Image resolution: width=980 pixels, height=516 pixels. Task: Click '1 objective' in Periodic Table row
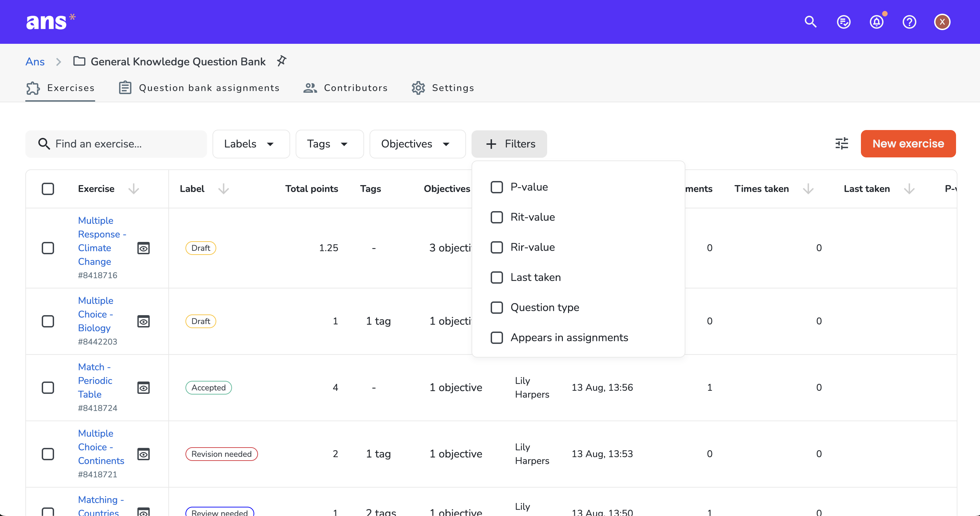pyautogui.click(x=455, y=388)
